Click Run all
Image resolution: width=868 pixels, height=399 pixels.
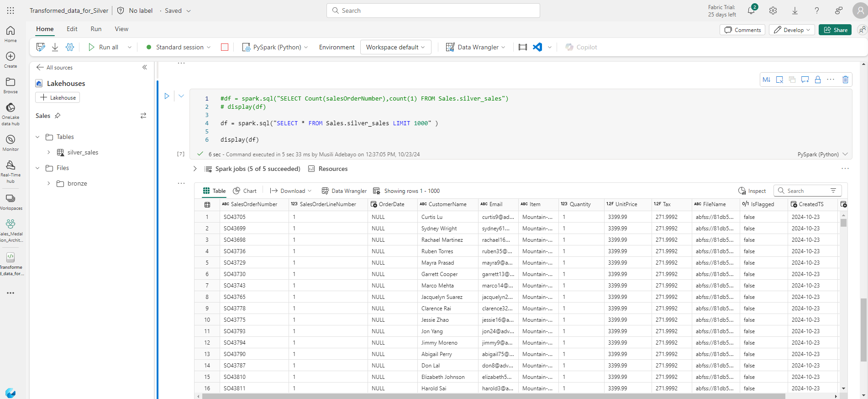point(103,47)
